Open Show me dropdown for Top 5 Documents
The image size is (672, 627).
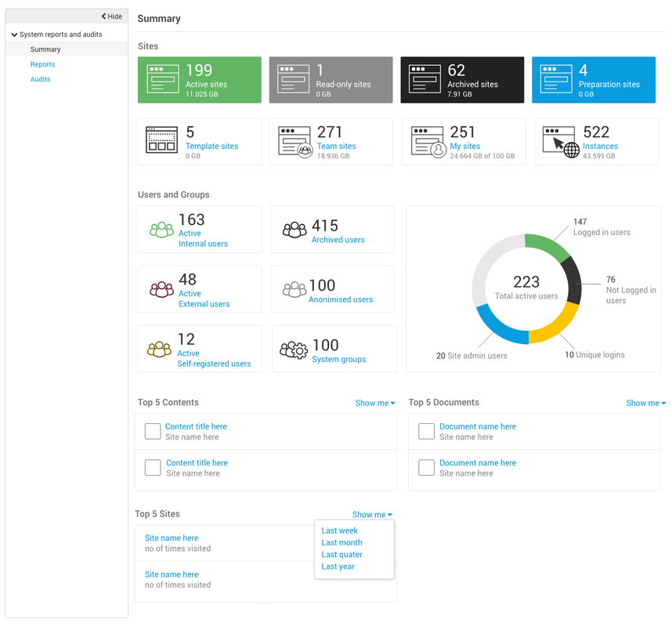(x=645, y=403)
